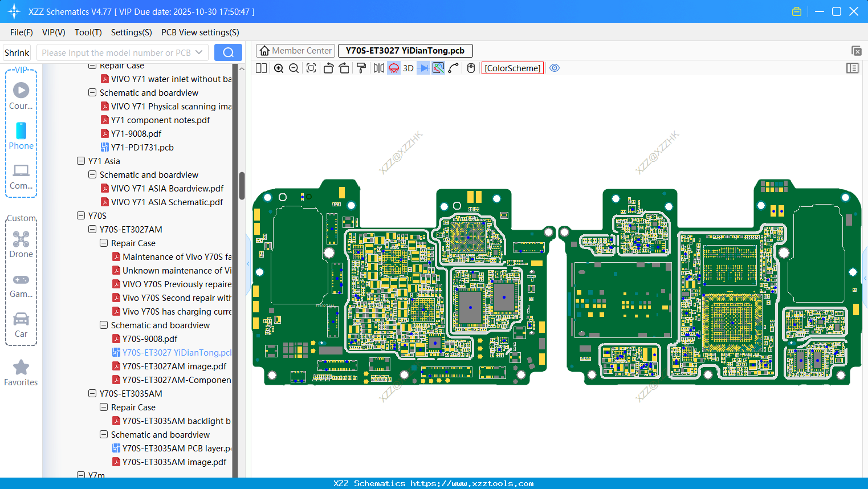868x489 pixels.
Task: Switch to 3D board view
Action: (408, 68)
